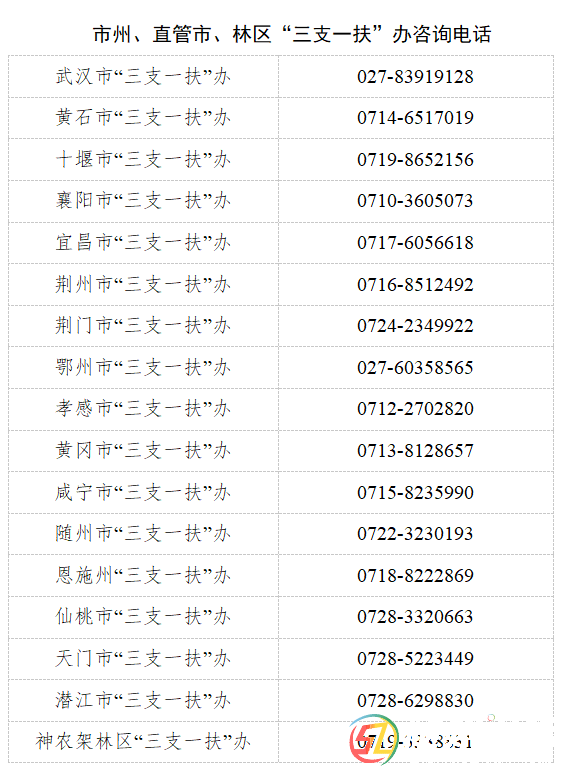Screen dimensions: 563x772
Task: Select the 黄石市“三支一扶”办 cell
Action: (143, 118)
